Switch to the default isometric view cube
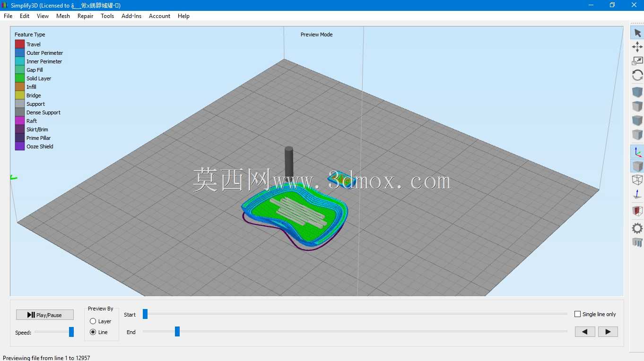This screenshot has height=361, width=644. click(637, 92)
